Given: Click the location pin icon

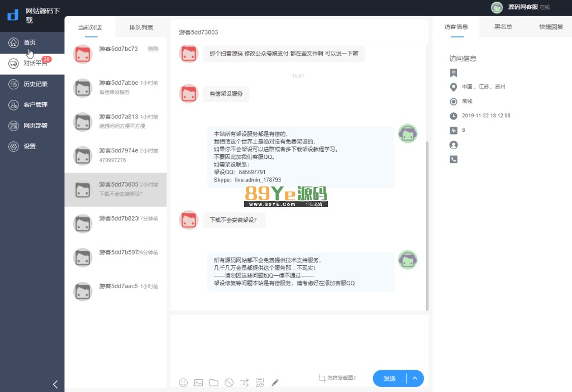Looking at the screenshot, I should point(454,87).
